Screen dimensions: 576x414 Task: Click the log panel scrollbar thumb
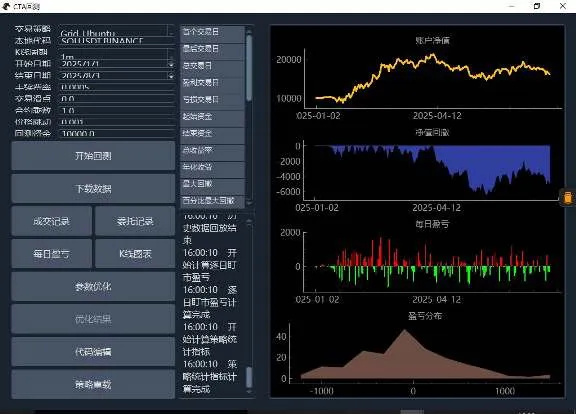pyautogui.click(x=249, y=377)
